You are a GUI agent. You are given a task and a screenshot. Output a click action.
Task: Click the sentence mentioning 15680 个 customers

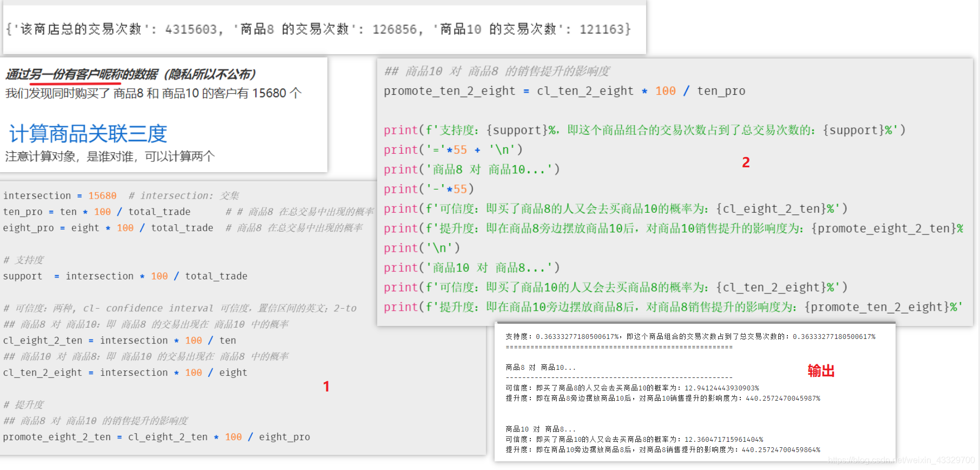(x=153, y=94)
